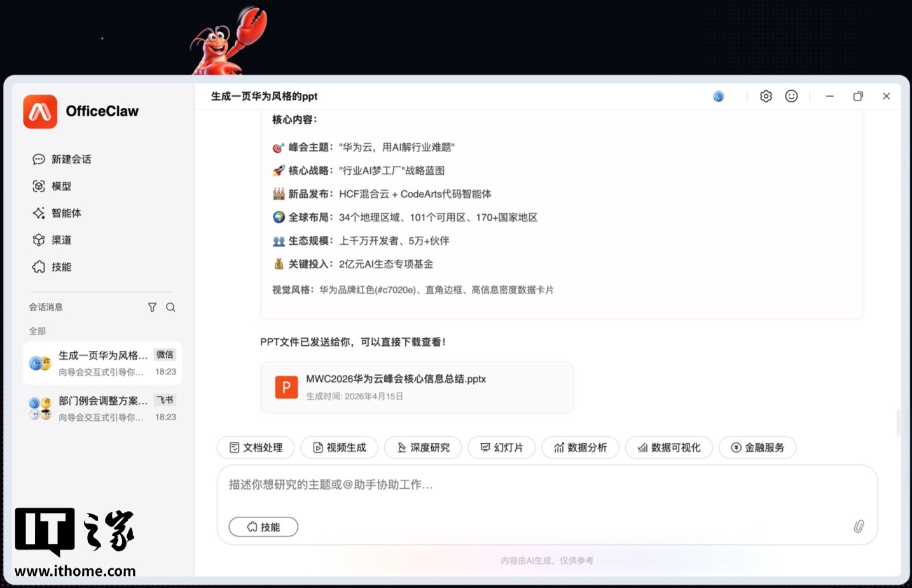Open the 模型 sidebar icon
This screenshot has width=912, height=588.
point(39,186)
